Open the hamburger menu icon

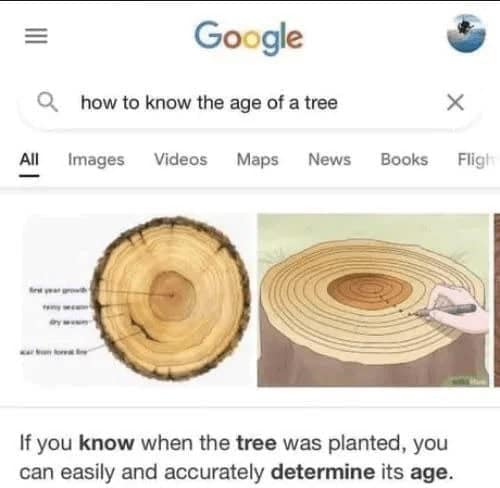[x=36, y=36]
